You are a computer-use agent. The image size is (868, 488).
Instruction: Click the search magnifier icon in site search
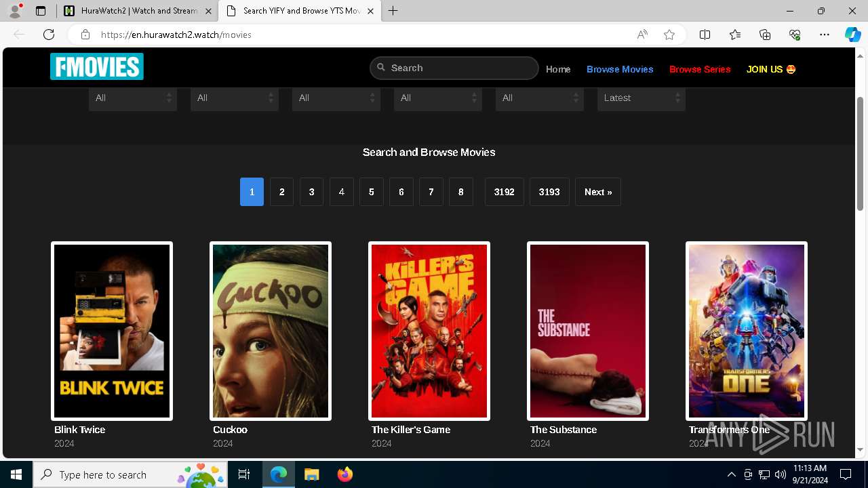click(x=381, y=68)
